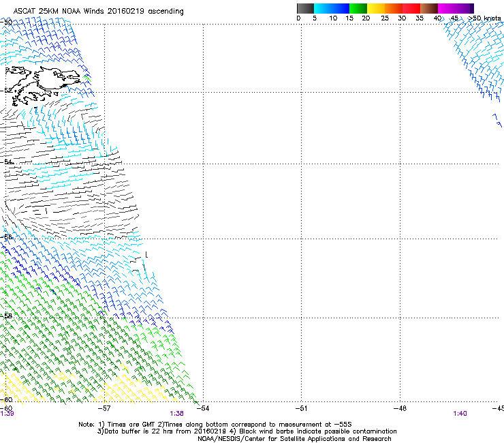Click the magenta 40-45 knots legend segment
Screen dimensions: 504x443
pyautogui.click(x=447, y=8)
